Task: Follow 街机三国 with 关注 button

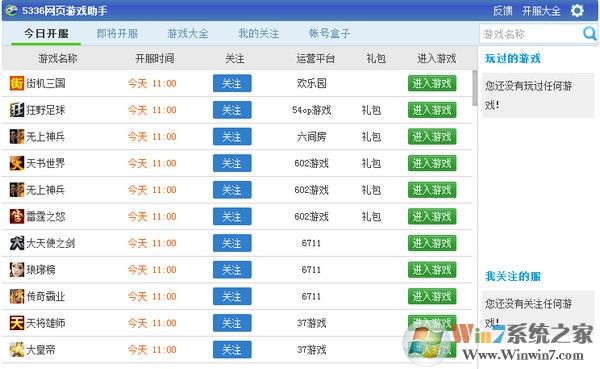Action: 232,83
